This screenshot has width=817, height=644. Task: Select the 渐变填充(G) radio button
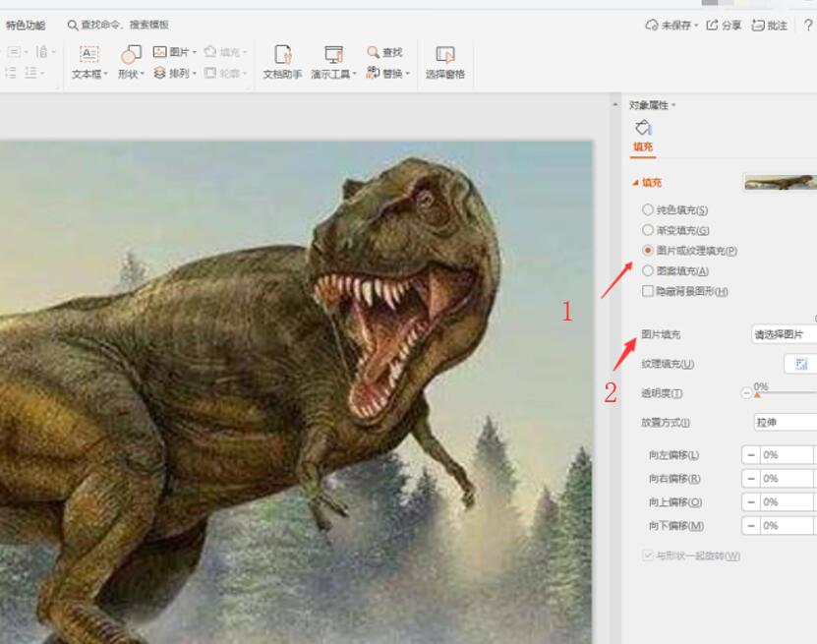pyautogui.click(x=648, y=230)
